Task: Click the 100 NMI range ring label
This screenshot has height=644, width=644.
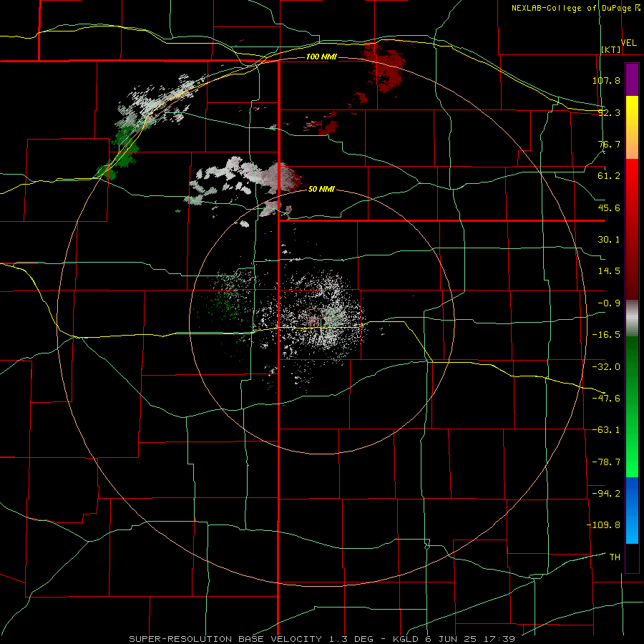Action: click(321, 57)
